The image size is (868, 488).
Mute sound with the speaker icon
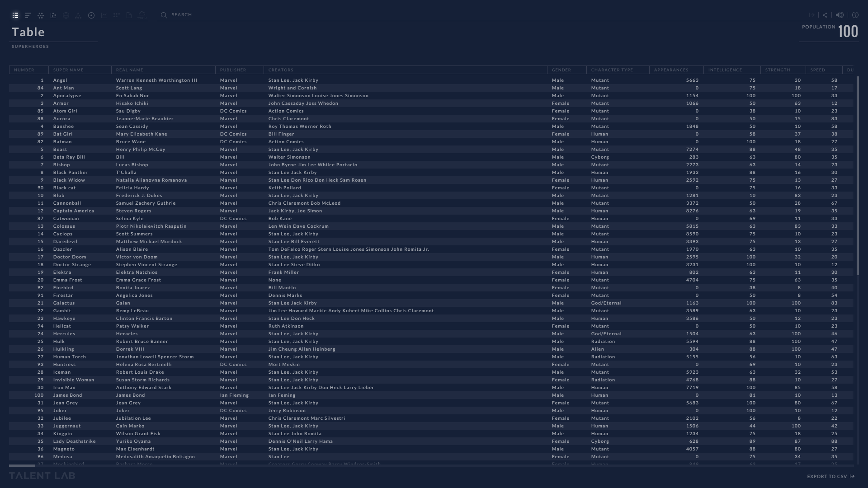tap(840, 15)
